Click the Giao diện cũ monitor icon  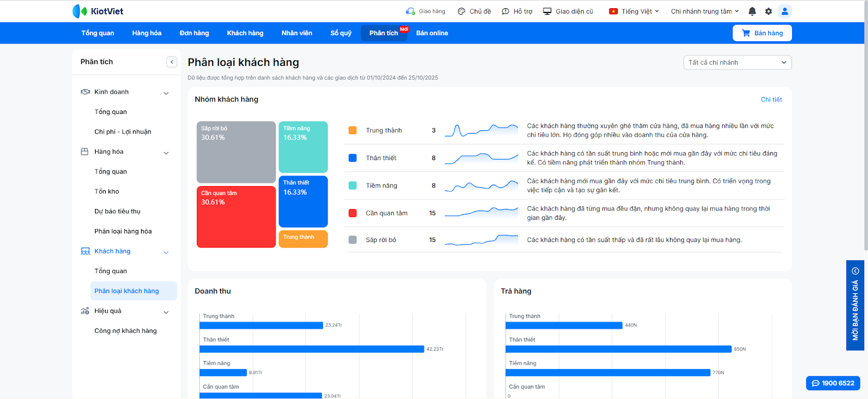547,11
